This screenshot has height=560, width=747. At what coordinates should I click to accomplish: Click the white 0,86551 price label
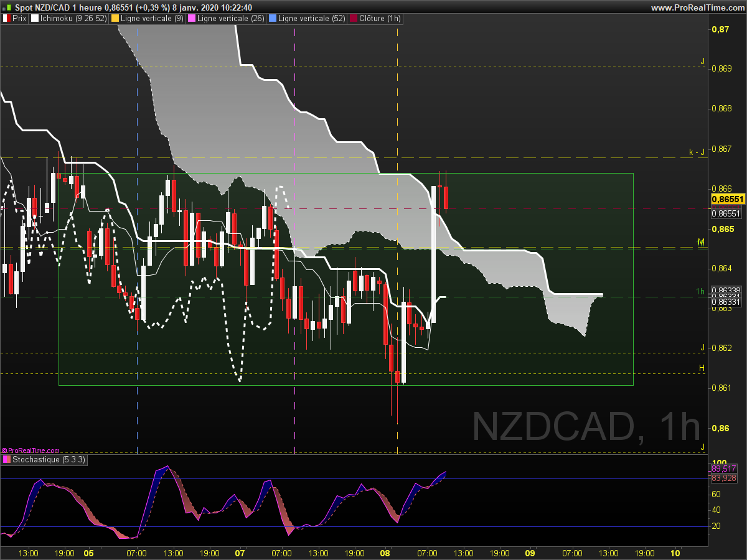click(x=726, y=213)
